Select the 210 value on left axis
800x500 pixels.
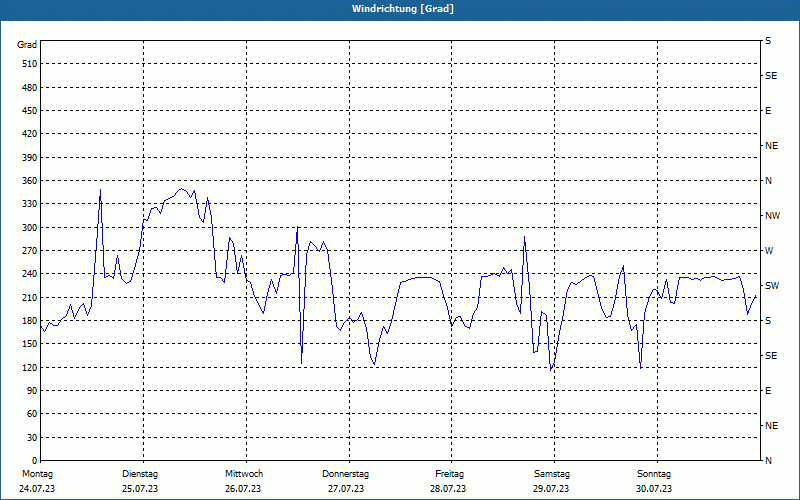pos(30,297)
